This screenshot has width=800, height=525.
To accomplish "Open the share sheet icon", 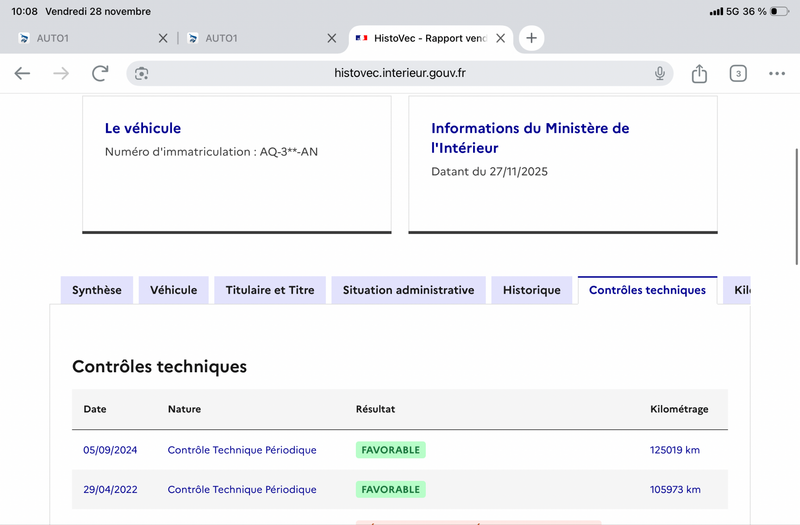I will 699,73.
